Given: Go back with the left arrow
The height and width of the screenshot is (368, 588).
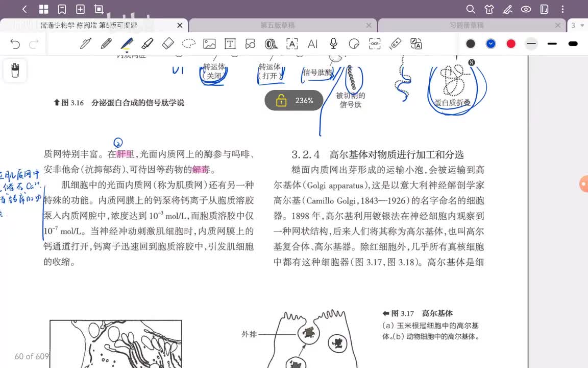Looking at the screenshot, I should tap(24, 9).
